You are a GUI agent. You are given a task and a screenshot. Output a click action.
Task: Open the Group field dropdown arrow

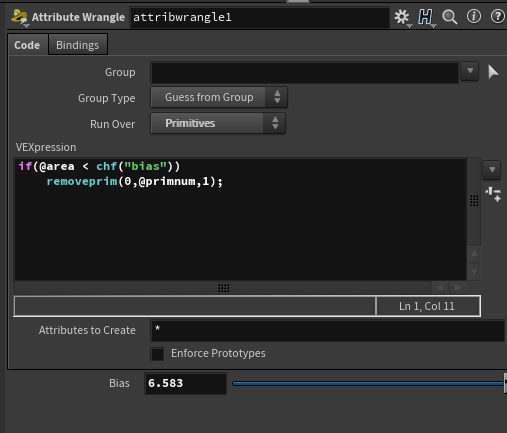click(470, 71)
